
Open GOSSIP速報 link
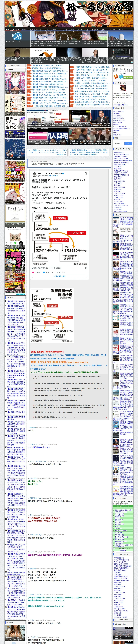(116, 131)
